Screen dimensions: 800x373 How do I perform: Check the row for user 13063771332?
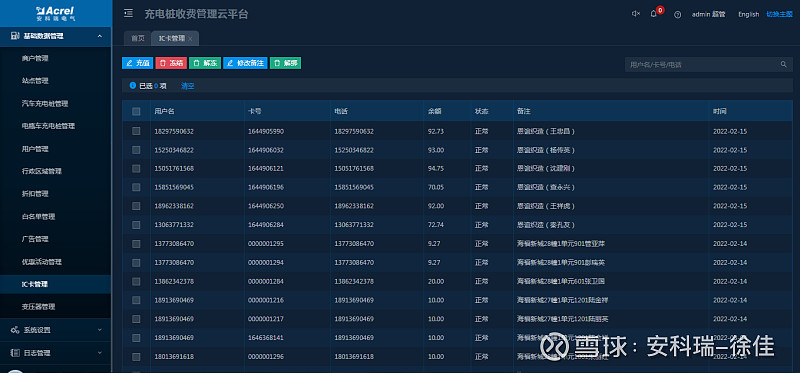coord(136,225)
